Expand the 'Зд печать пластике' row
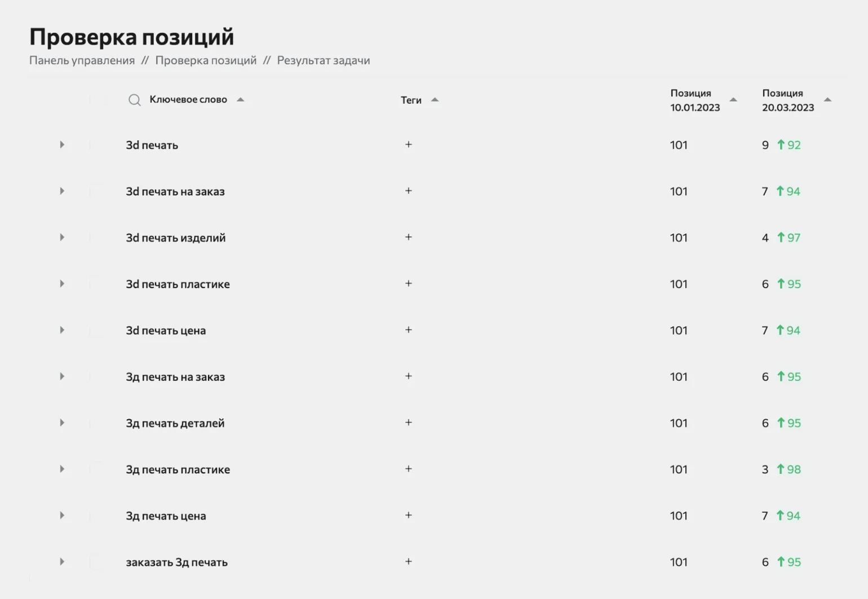The image size is (868, 599). (x=62, y=469)
